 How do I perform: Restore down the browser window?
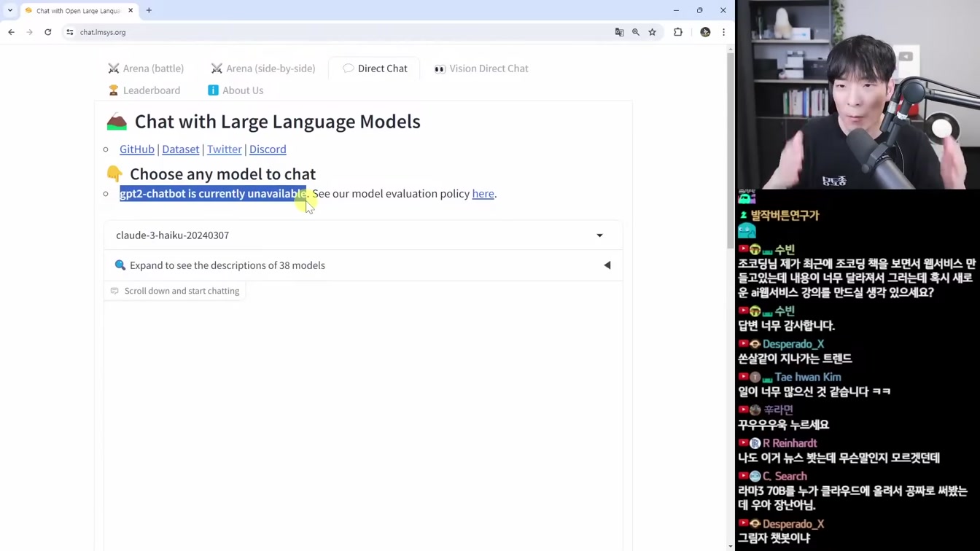(x=699, y=10)
